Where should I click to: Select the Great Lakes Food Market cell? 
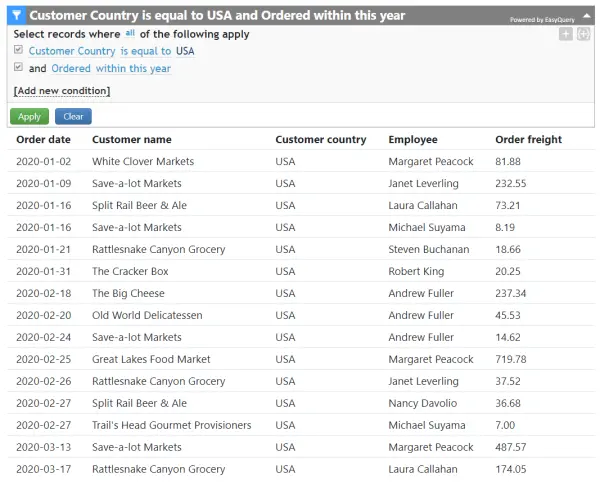click(x=151, y=359)
